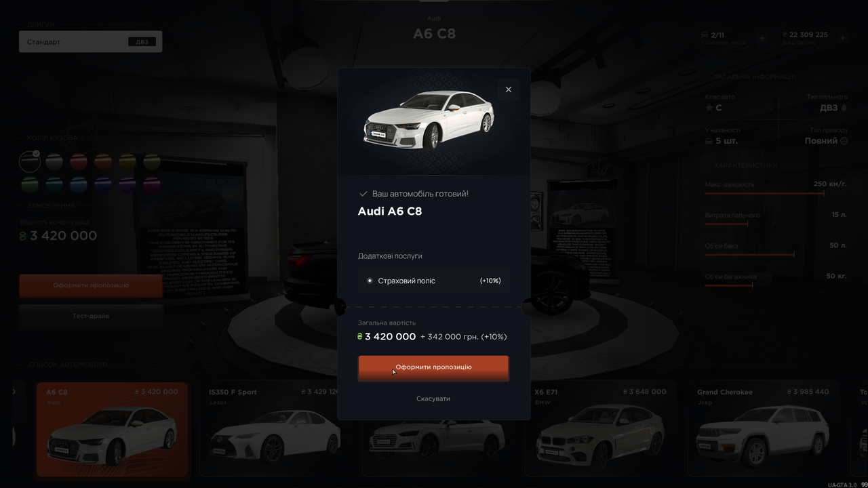Select the black body color with checkmark
The width and height of the screenshot is (868, 488).
[x=30, y=161]
